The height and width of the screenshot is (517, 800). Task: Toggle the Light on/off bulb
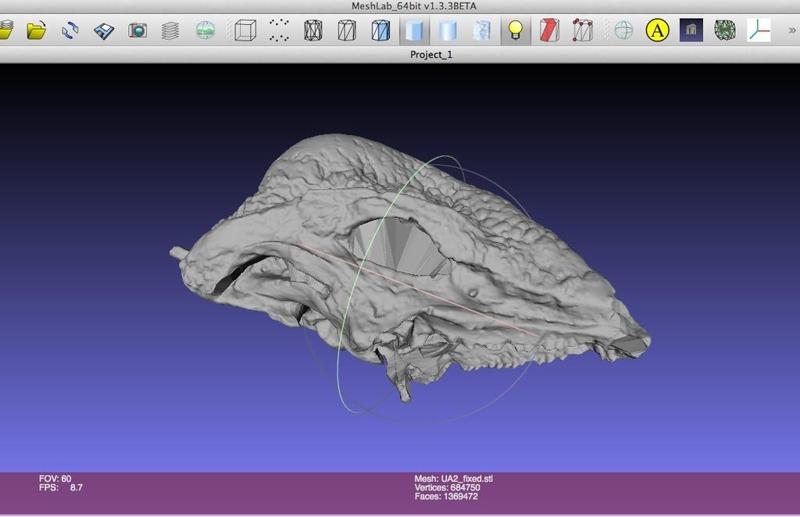coord(515,31)
